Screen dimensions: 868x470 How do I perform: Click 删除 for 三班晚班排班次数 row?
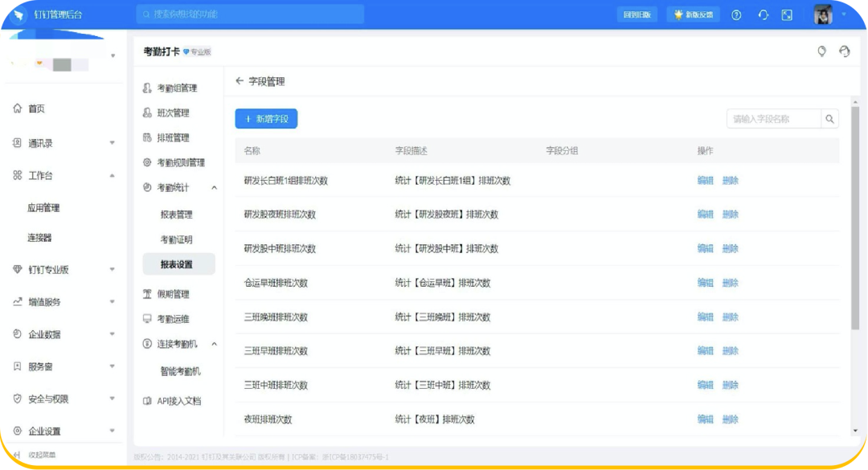(x=730, y=317)
